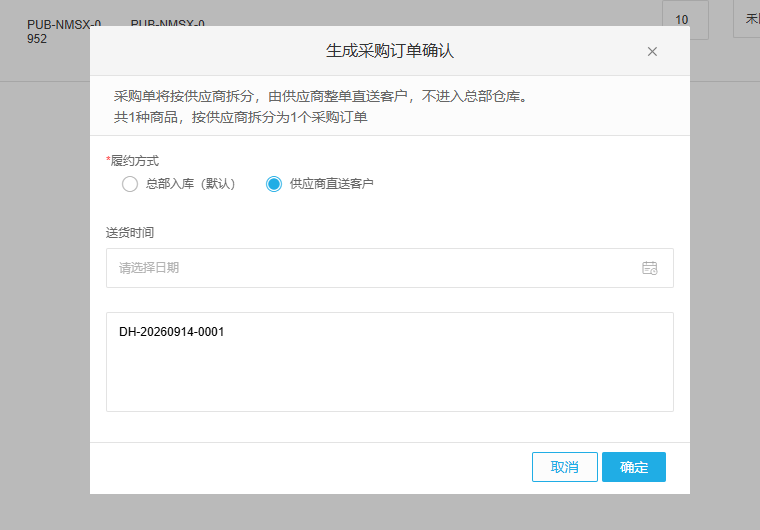Click the calendar icon in date field
This screenshot has width=760, height=530.
click(x=649, y=268)
